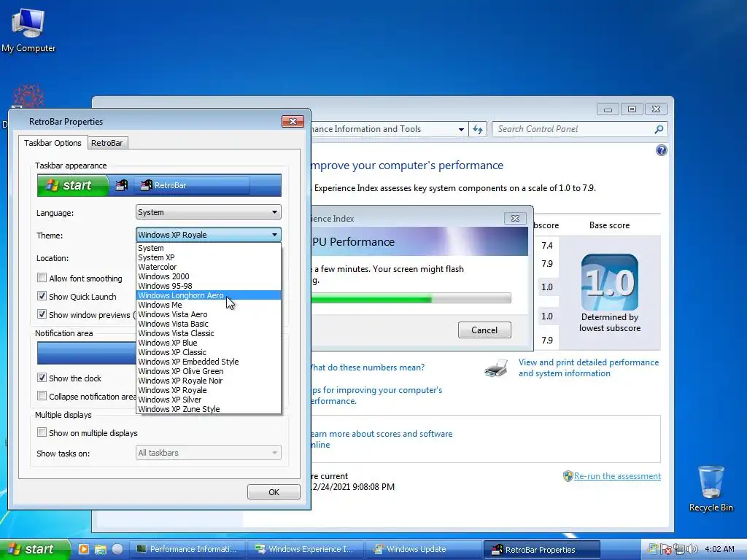The height and width of the screenshot is (560, 747).
Task: Switch to the Taskbar Options tab
Action: coord(53,143)
